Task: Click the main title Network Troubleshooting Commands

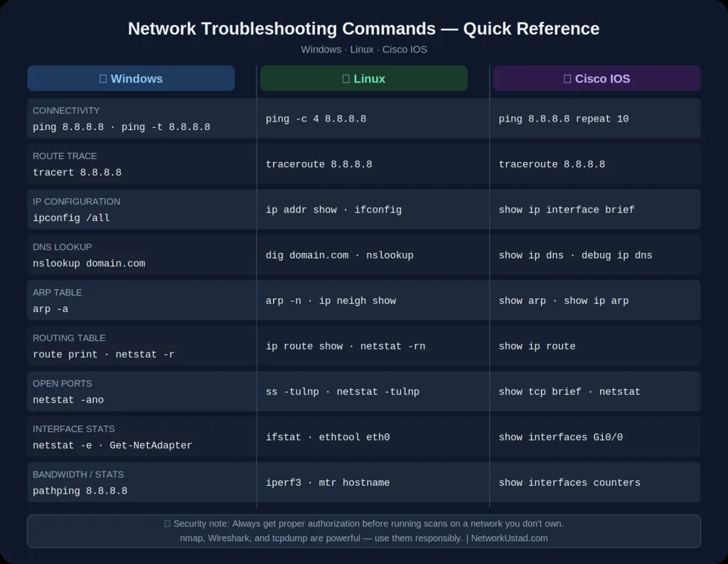Action: [363, 28]
